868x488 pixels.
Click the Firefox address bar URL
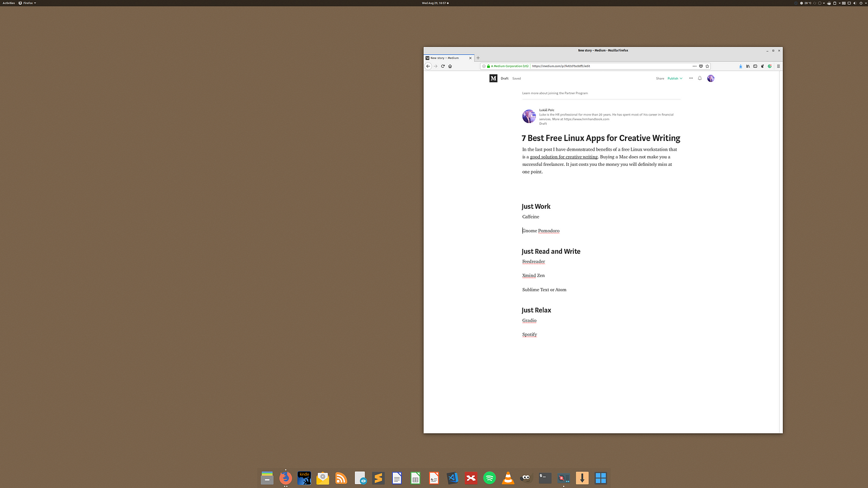click(x=561, y=66)
